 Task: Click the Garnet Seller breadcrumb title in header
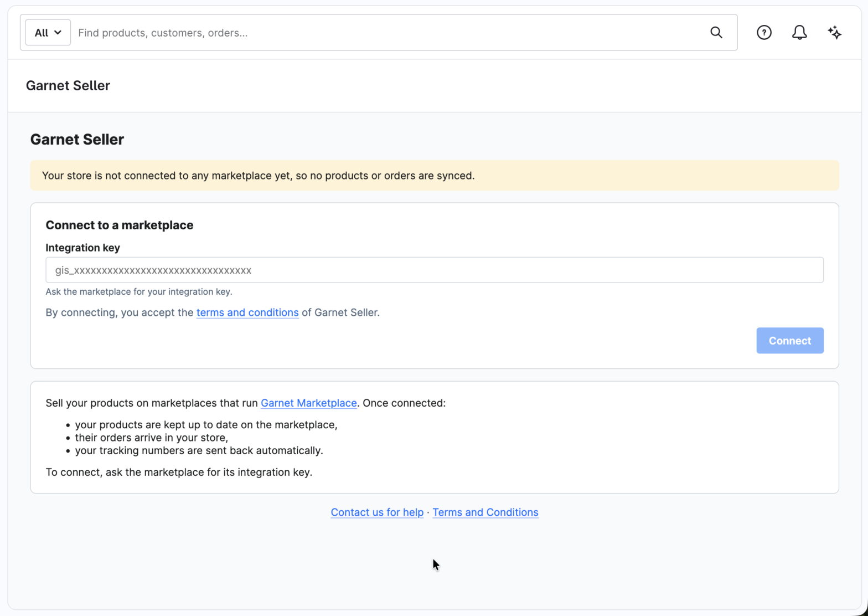[68, 85]
